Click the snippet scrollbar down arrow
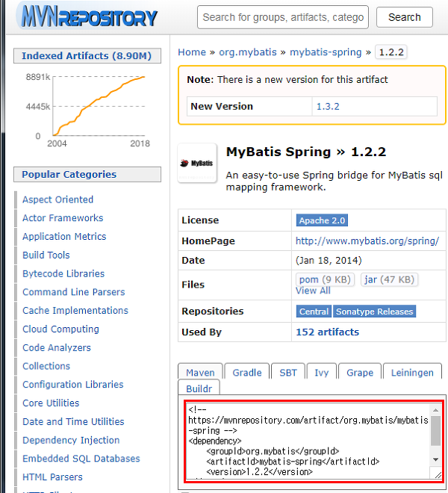Screen dimensions: 448x493 (435, 459)
